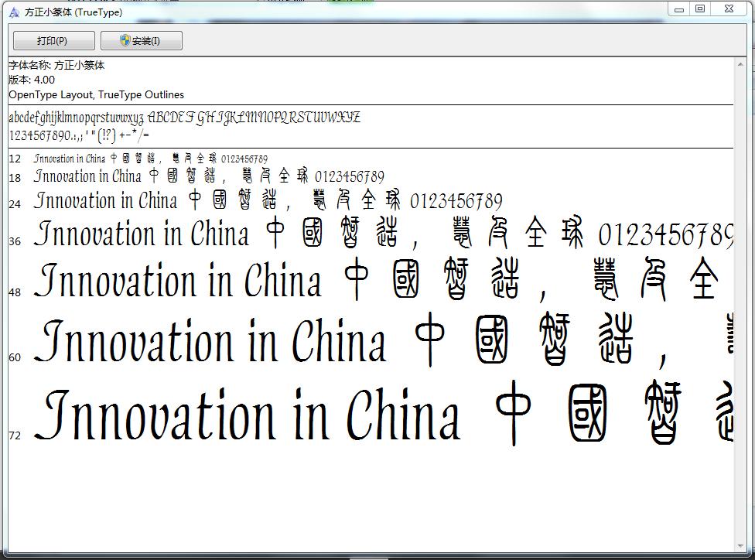Minimize the font preview window
The image size is (755, 560).
click(x=680, y=9)
